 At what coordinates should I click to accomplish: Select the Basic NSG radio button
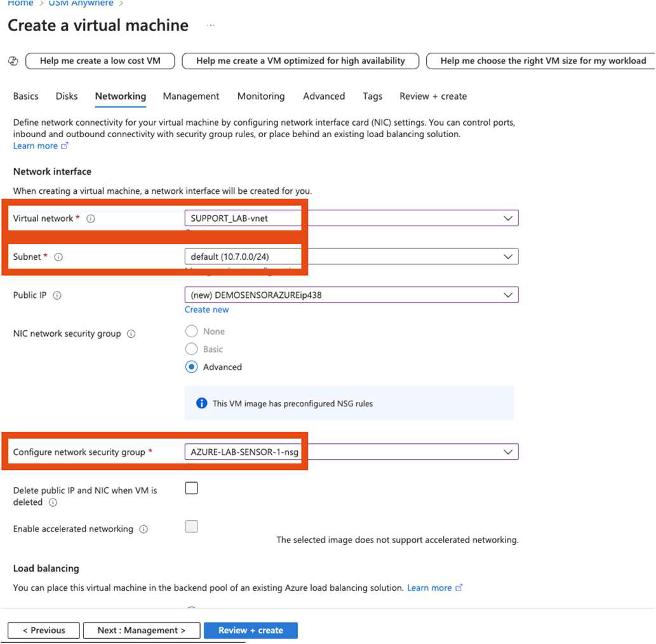coord(191,349)
